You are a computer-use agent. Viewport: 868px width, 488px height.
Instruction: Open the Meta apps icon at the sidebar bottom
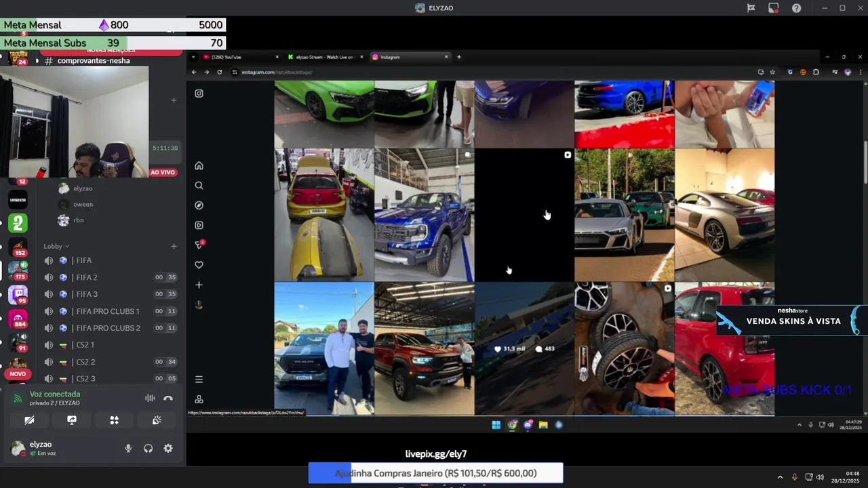click(199, 399)
